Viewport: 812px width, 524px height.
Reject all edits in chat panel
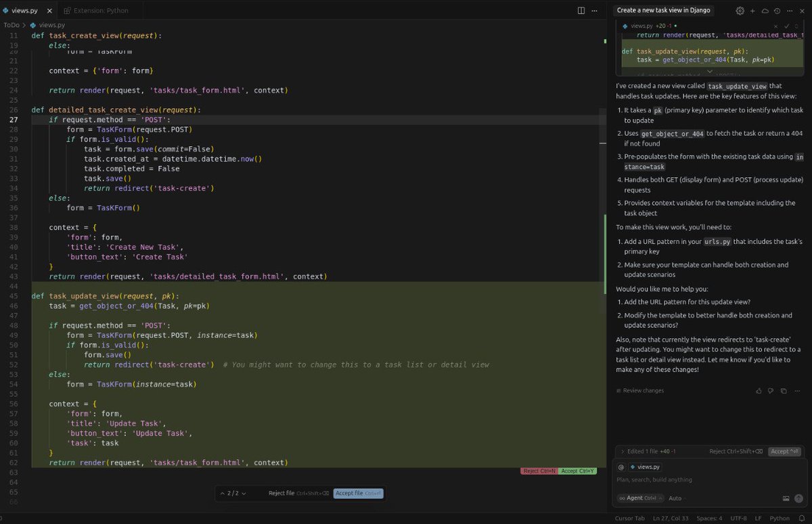point(736,452)
